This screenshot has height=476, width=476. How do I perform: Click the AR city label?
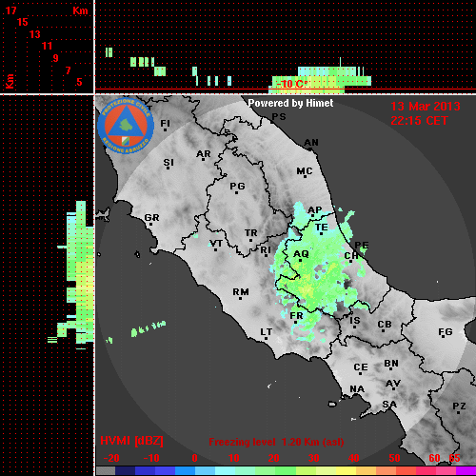[x=204, y=154]
